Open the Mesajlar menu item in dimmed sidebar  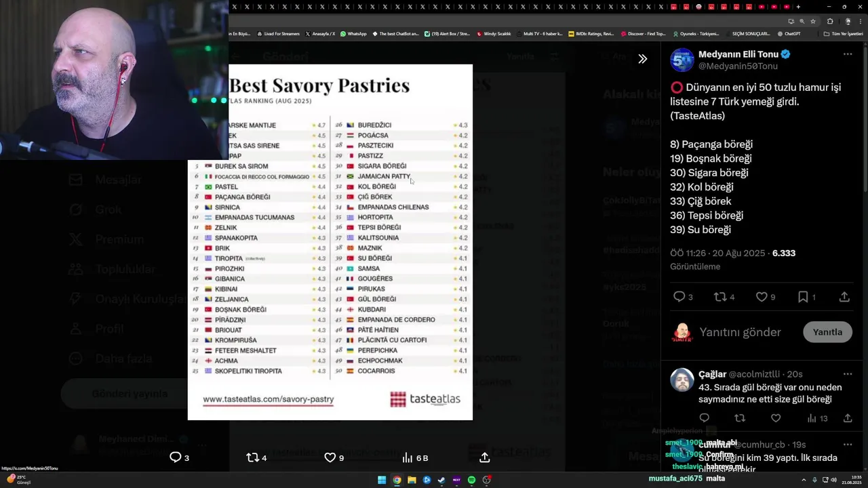(106, 180)
